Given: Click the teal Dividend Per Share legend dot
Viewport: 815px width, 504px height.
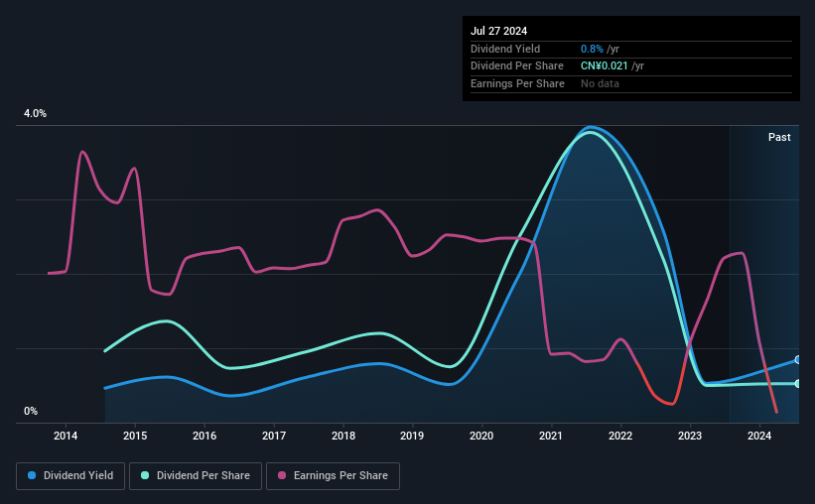Looking at the screenshot, I should click(x=145, y=475).
